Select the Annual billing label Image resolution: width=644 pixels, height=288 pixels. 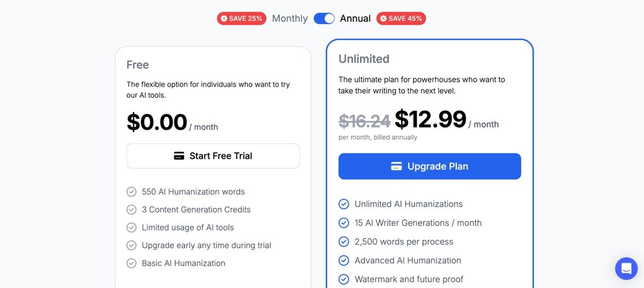click(x=355, y=18)
